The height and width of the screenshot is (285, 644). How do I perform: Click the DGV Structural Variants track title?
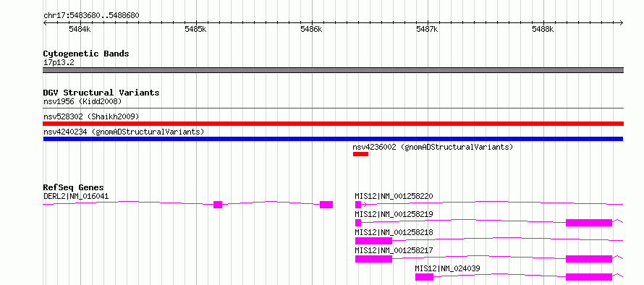(x=101, y=93)
